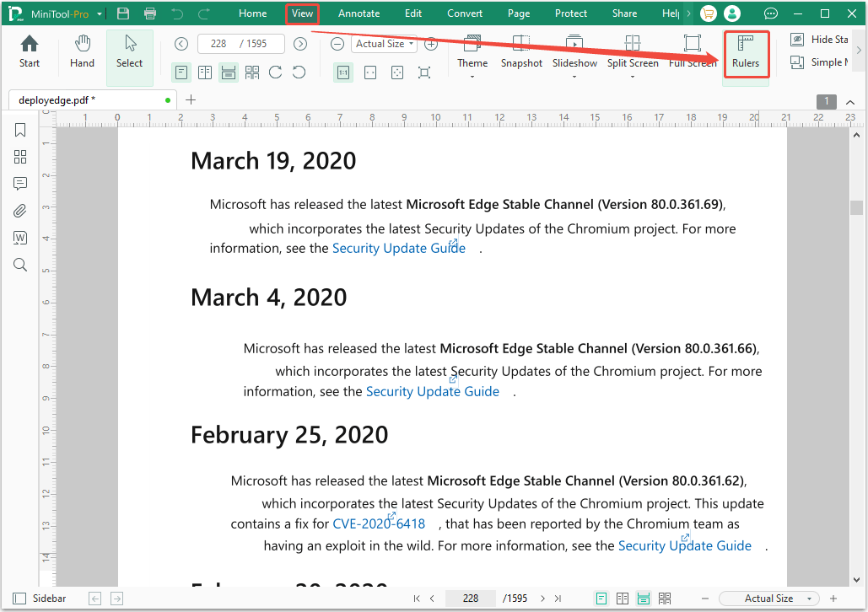Toggle the Sidebar in status bar
The image size is (868, 612).
click(x=39, y=599)
